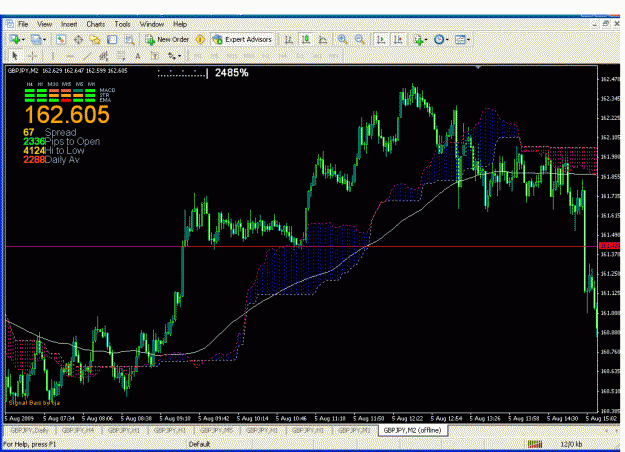Expand the Profiles dropdown arrow
The height and width of the screenshot is (452, 625).
(44, 39)
